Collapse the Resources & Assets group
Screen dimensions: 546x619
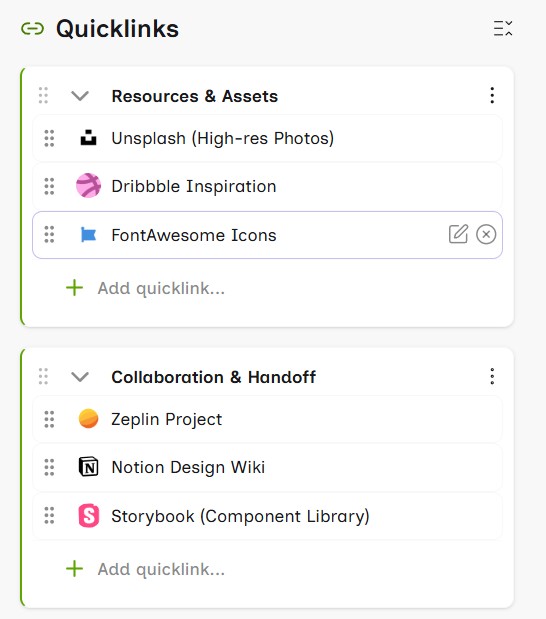pos(80,96)
